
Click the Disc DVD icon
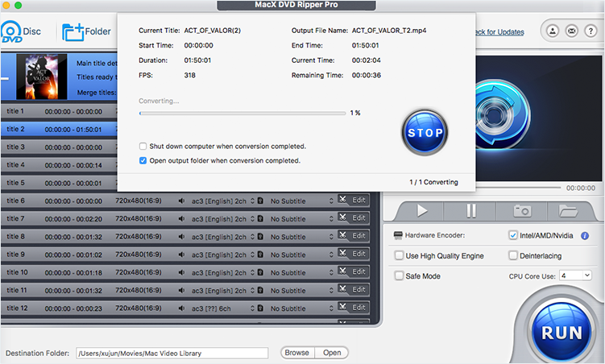tap(12, 32)
